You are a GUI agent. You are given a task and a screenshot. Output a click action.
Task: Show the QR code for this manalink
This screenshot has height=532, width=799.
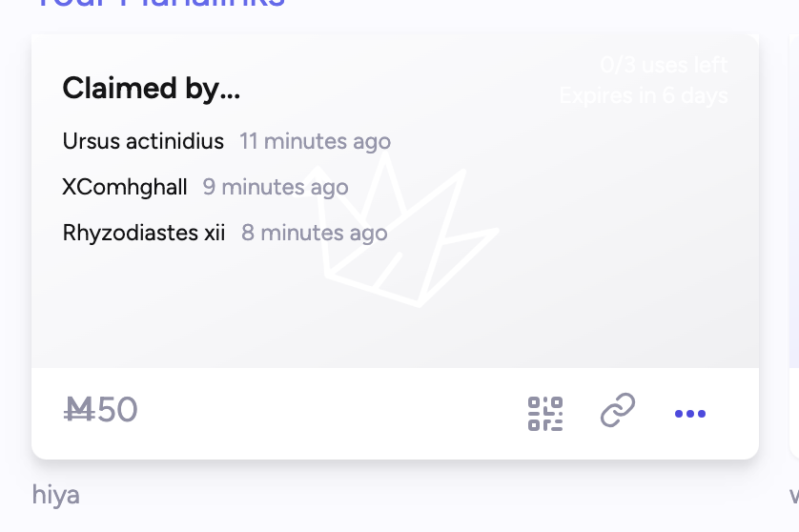[x=545, y=413]
